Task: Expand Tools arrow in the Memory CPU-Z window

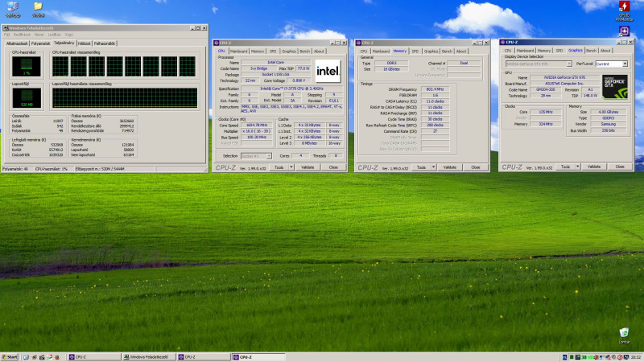Action: coord(433,167)
